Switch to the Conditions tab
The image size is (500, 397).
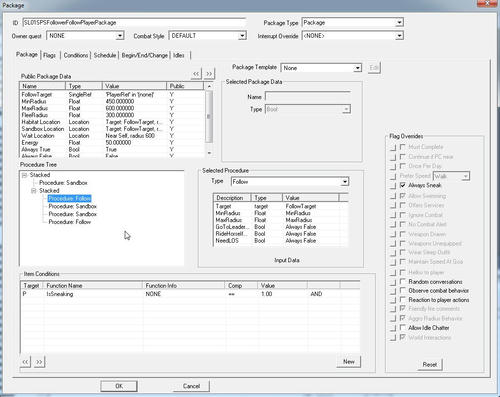pos(76,55)
